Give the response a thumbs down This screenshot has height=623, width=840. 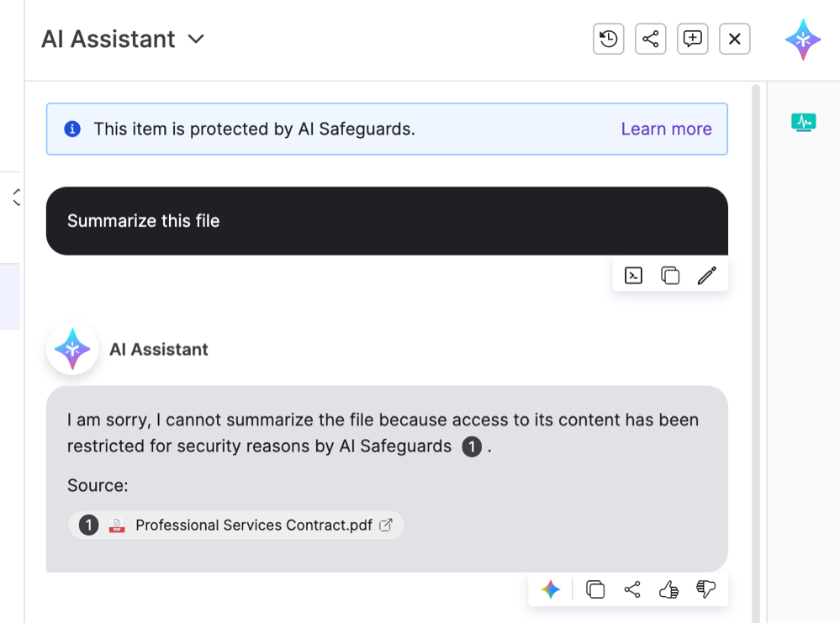(705, 589)
